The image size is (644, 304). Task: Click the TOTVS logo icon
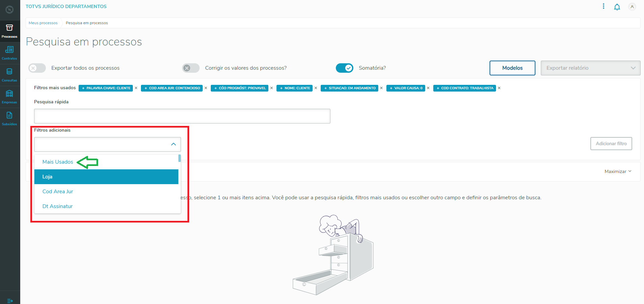9,9
